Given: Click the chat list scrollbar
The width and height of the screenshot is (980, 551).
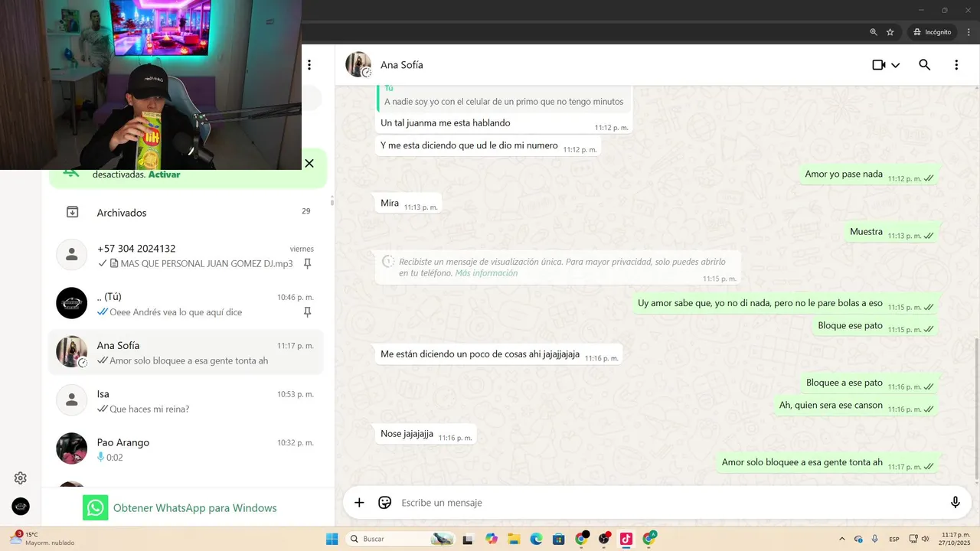Looking at the screenshot, I should tap(332, 201).
